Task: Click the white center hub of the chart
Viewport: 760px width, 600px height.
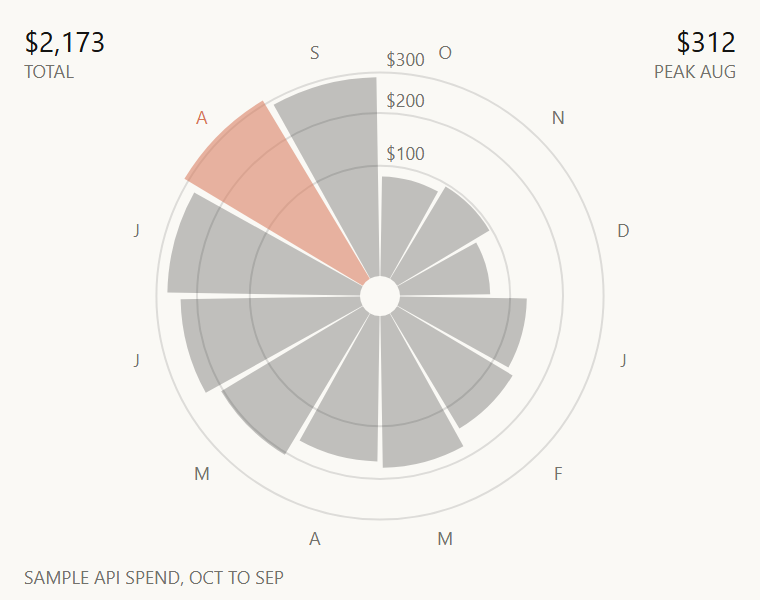Action: tap(380, 296)
